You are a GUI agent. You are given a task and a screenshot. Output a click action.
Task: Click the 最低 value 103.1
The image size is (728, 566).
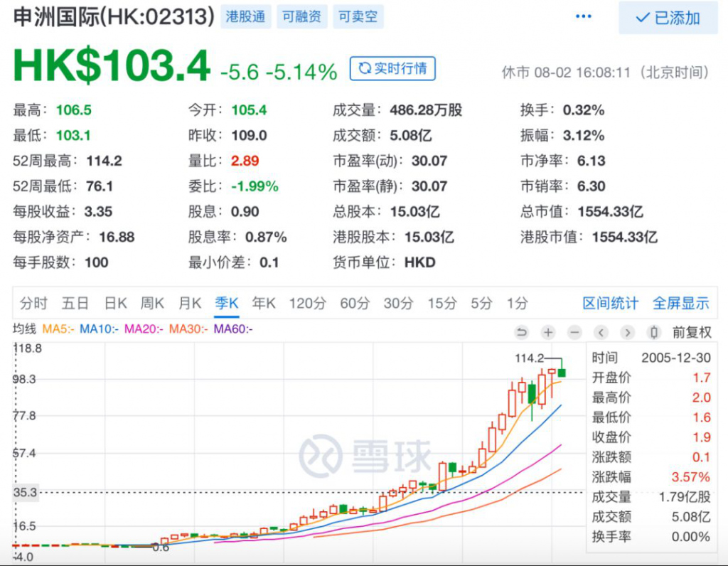[73, 136]
